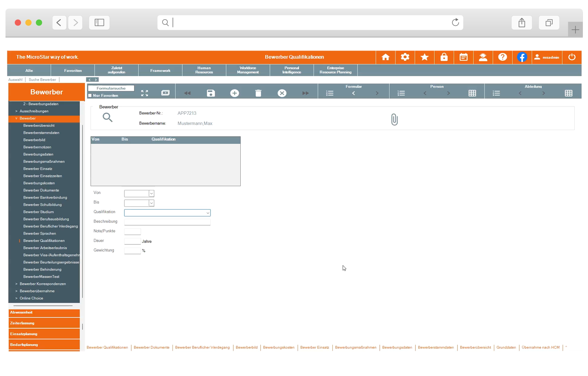The height and width of the screenshot is (376, 588).
Task: Click the Note/Punkte input field
Action: click(132, 231)
